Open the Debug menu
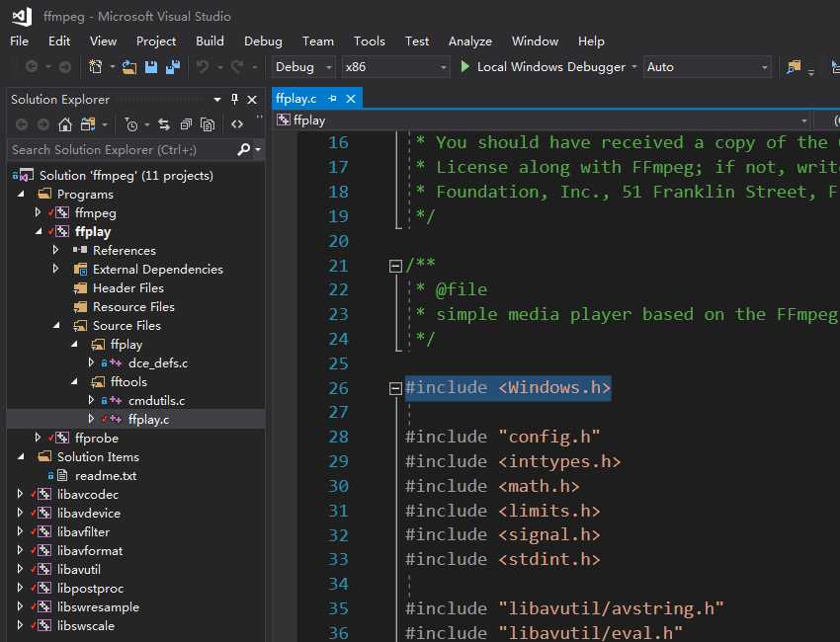The image size is (840, 642). (x=263, y=41)
